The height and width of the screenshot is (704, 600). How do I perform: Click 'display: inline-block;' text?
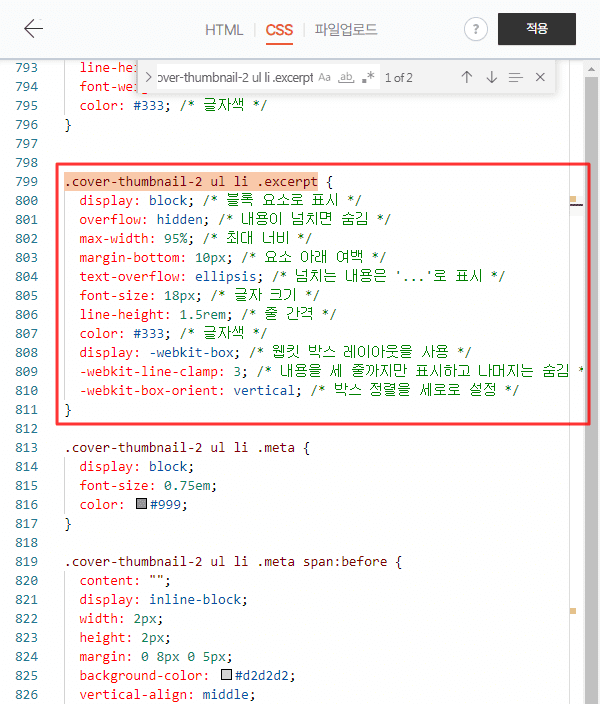(x=163, y=600)
